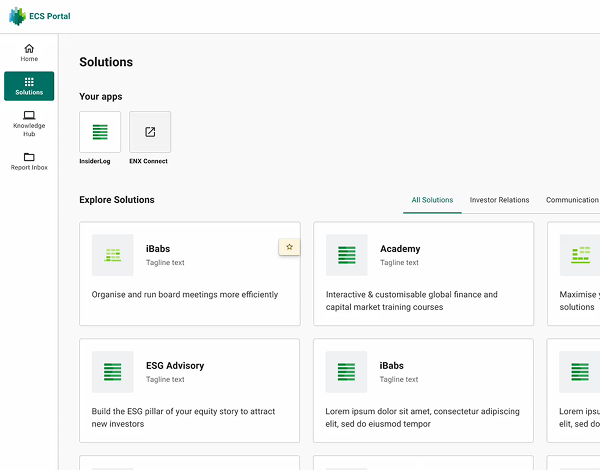The width and height of the screenshot is (600, 470).
Task: Click the ESG Advisory card logo icon
Action: pyautogui.click(x=112, y=372)
